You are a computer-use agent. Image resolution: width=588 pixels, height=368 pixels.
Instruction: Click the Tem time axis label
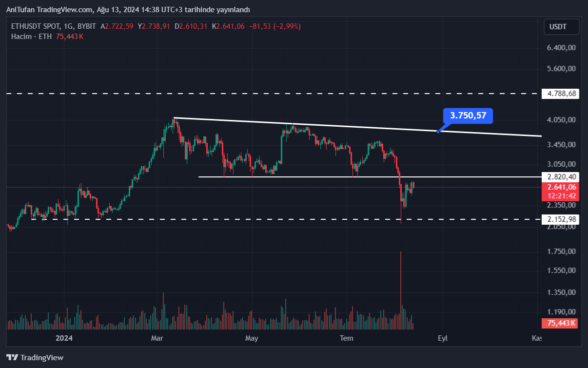346,338
